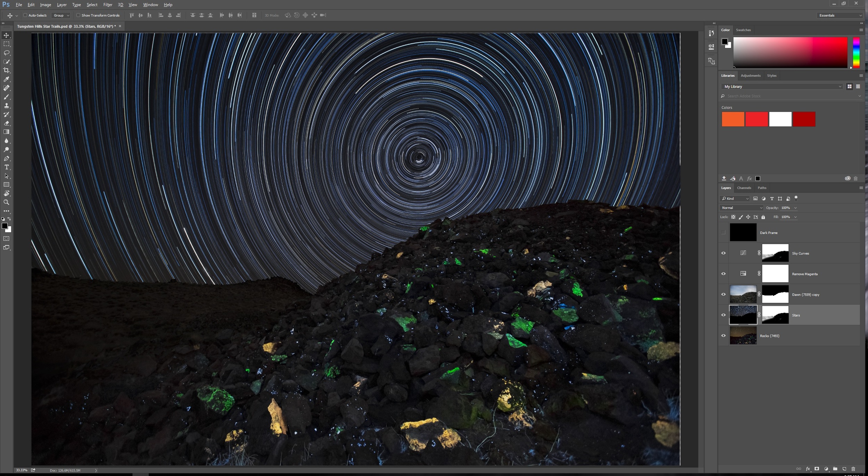
Task: Open the Image menu
Action: tap(45, 5)
